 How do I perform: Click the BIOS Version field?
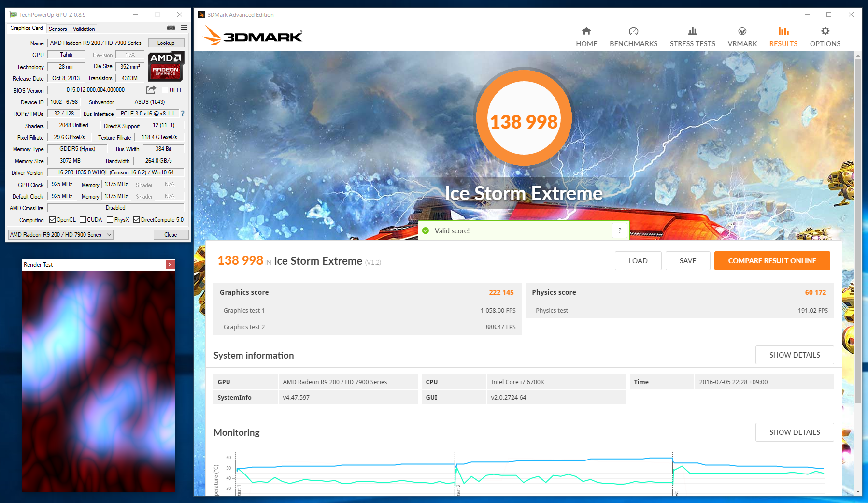96,90
